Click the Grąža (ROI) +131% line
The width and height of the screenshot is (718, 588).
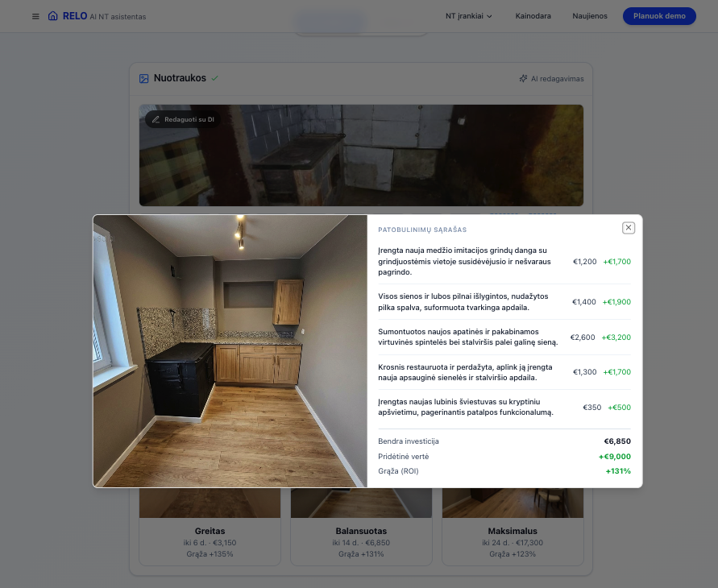(504, 471)
